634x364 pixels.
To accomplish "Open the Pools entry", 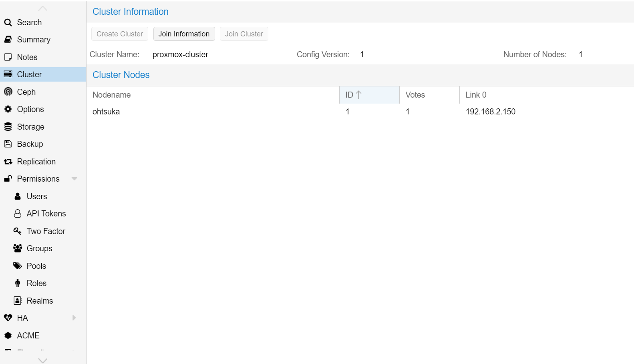I will [x=43, y=266].
